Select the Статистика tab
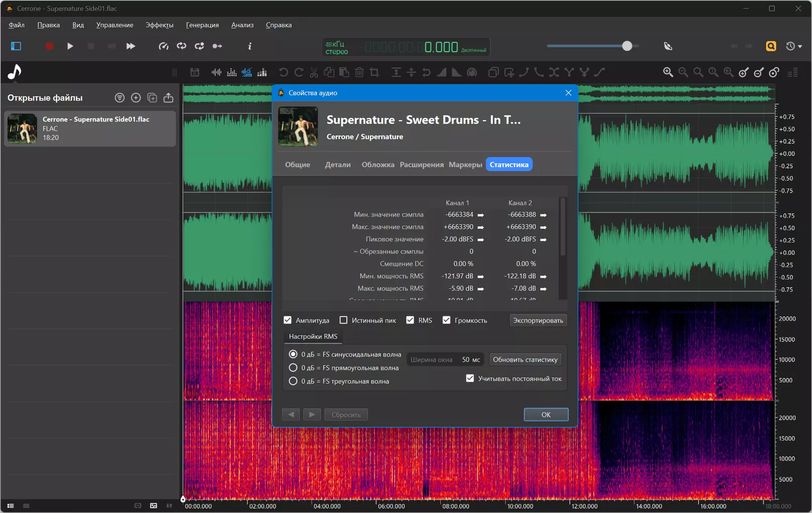Viewport: 812px width, 513px height. coord(509,164)
